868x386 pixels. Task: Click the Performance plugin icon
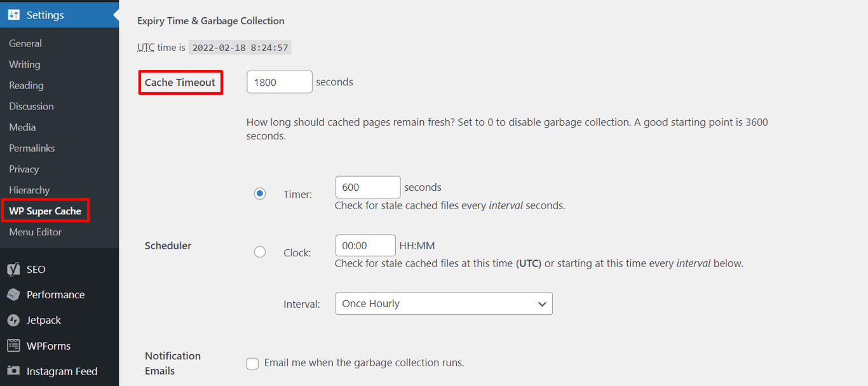tap(55, 294)
